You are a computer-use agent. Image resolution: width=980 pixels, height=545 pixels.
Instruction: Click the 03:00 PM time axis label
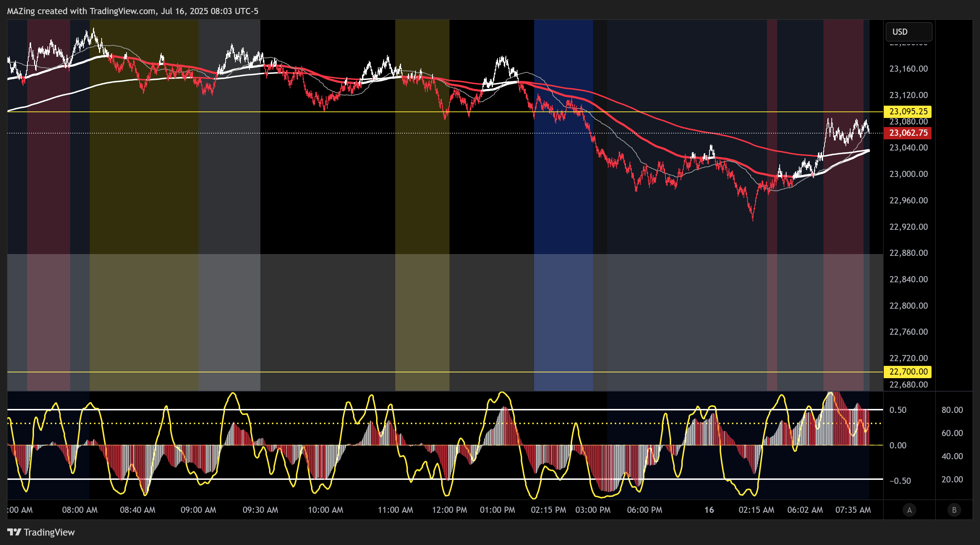click(x=593, y=510)
